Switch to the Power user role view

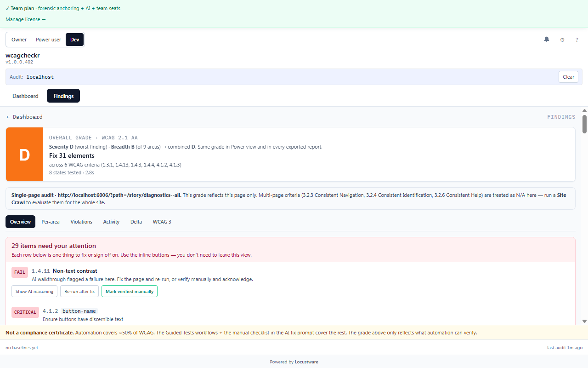[49, 40]
